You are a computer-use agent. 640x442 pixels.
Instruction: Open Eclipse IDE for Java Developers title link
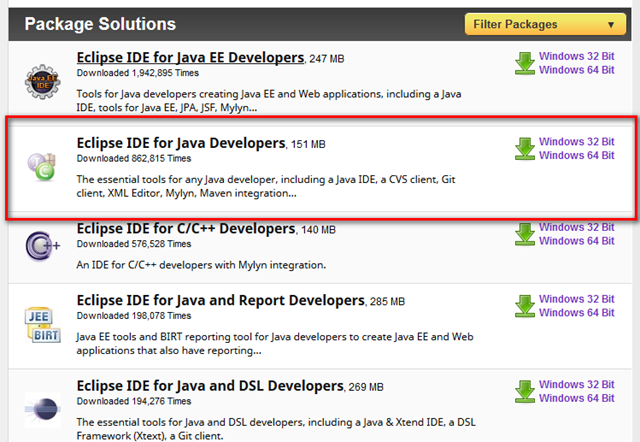tap(181, 143)
